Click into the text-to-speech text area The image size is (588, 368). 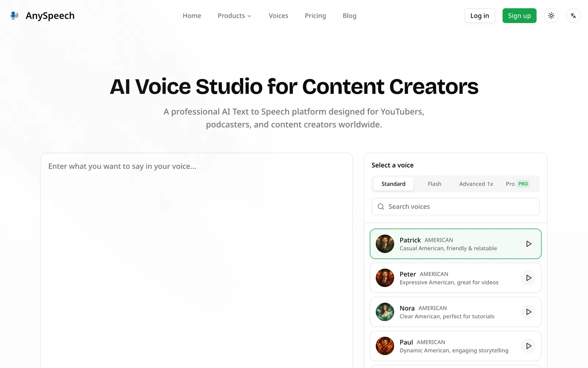coord(196,261)
